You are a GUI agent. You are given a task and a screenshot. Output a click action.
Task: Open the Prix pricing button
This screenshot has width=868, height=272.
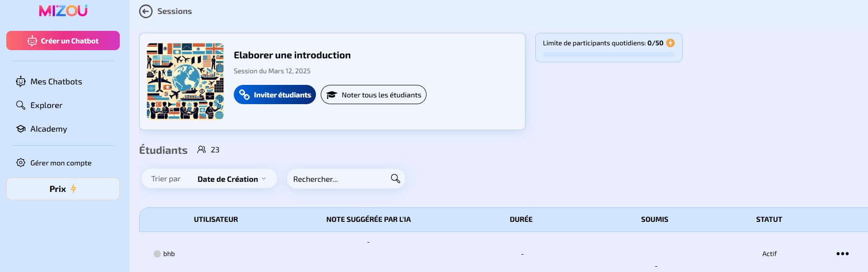click(x=63, y=189)
